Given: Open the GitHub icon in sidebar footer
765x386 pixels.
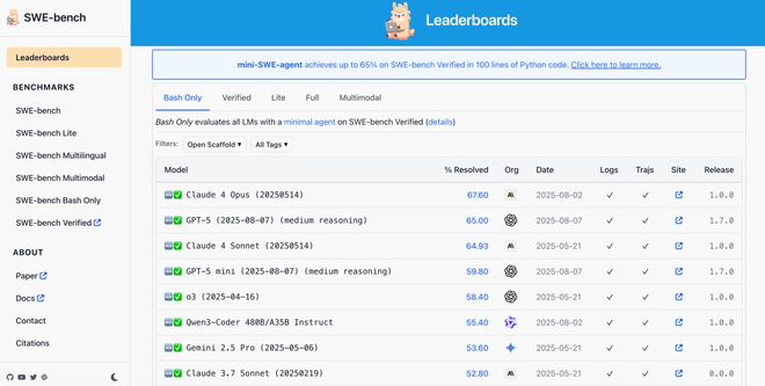Looking at the screenshot, I should click(x=10, y=377).
